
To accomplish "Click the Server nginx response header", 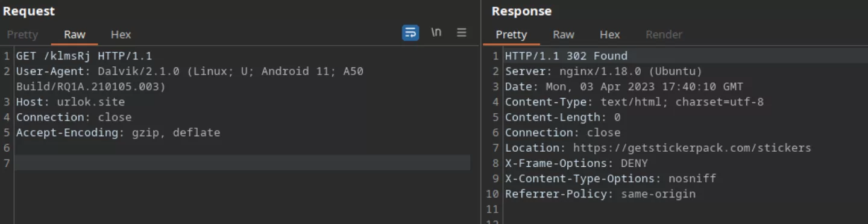I will coord(603,71).
